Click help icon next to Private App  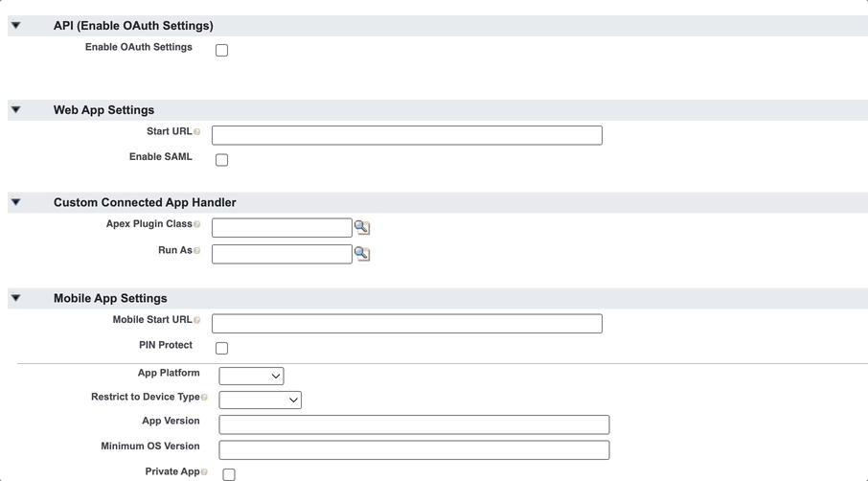204,472
